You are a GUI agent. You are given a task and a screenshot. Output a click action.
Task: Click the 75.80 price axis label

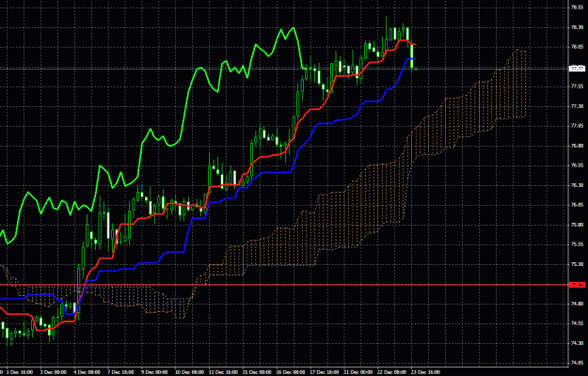click(x=577, y=225)
